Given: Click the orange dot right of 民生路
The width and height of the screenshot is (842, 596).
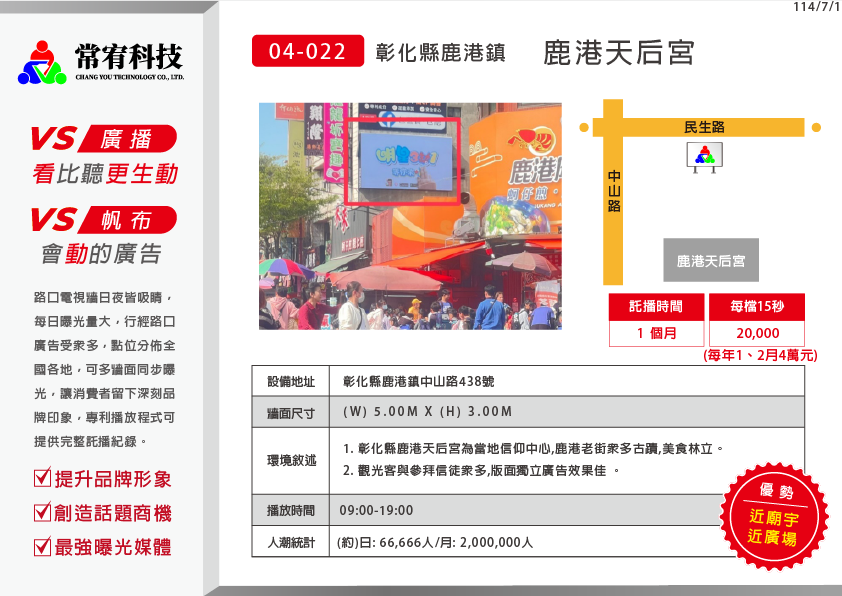Looking at the screenshot, I should click(816, 128).
